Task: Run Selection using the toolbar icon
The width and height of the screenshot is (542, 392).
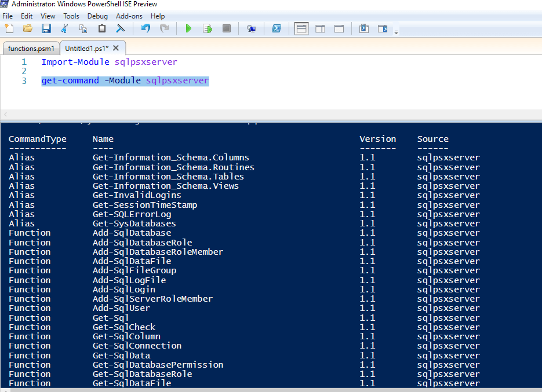Action: (208, 29)
